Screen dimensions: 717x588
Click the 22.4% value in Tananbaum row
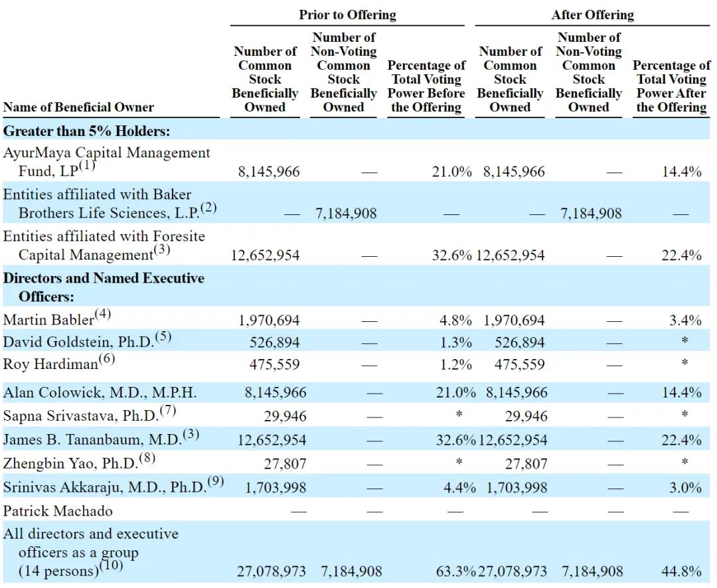click(x=681, y=440)
